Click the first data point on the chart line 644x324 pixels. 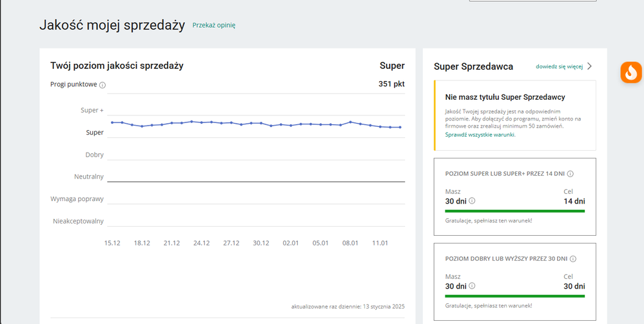pyautogui.click(x=112, y=122)
